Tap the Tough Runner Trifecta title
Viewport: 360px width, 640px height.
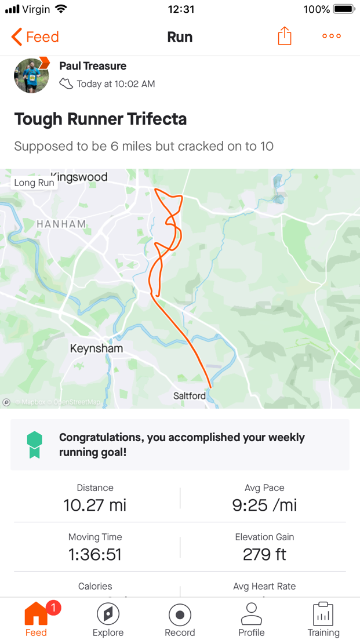click(x=100, y=119)
